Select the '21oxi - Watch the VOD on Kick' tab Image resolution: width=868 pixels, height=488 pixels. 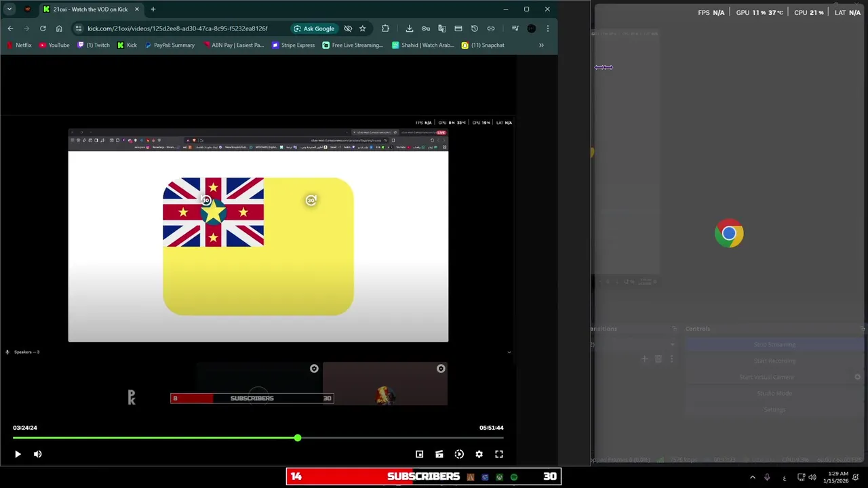90,9
